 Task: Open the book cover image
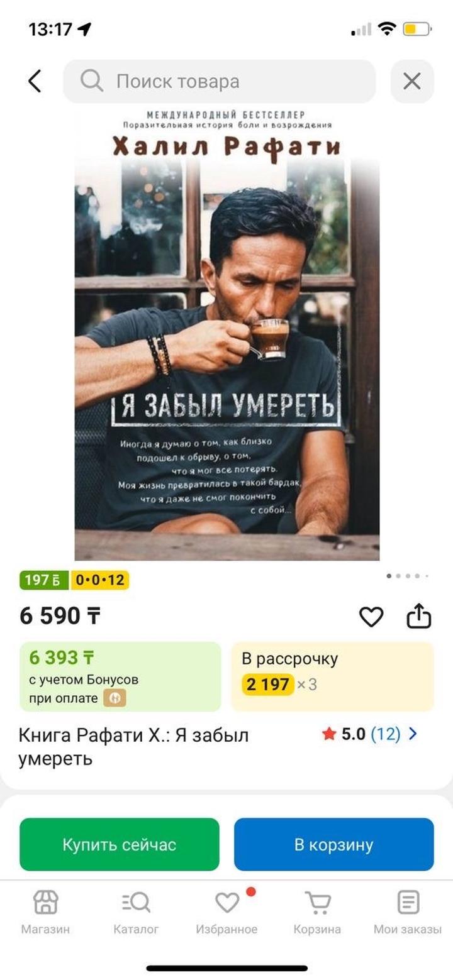point(227,334)
